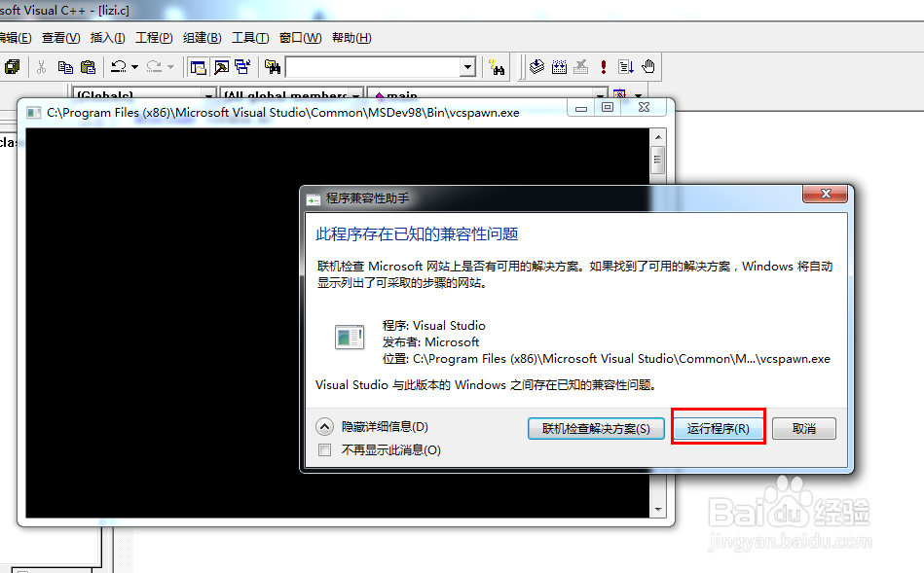
Task: Open the WizardBar actions dropdown arrow
Action: pos(638,94)
